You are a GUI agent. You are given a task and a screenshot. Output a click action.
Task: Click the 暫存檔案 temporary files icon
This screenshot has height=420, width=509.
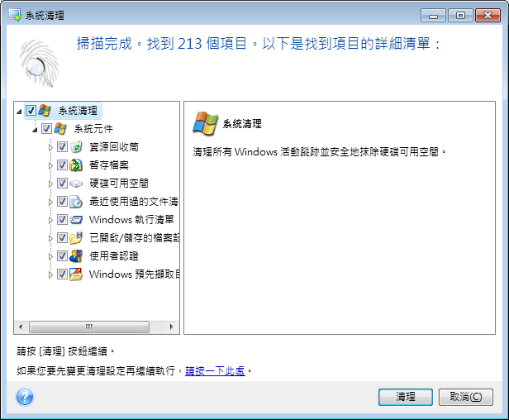coord(76,165)
